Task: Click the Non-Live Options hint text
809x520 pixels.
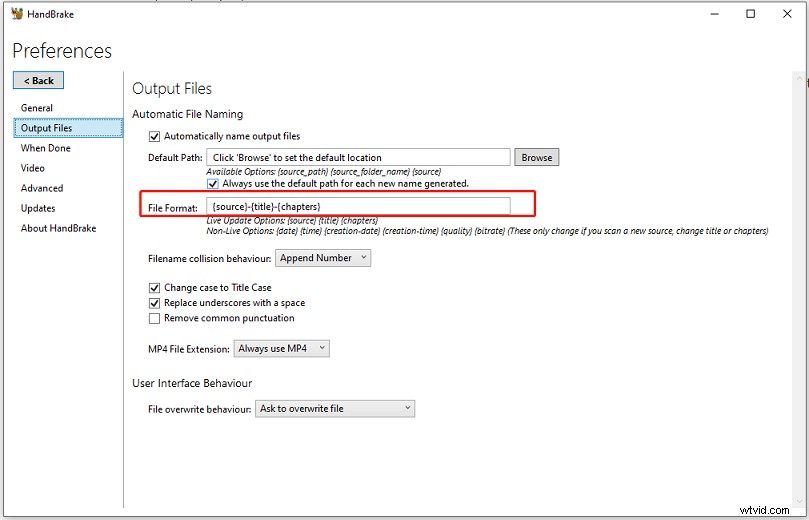Action: coord(487,231)
